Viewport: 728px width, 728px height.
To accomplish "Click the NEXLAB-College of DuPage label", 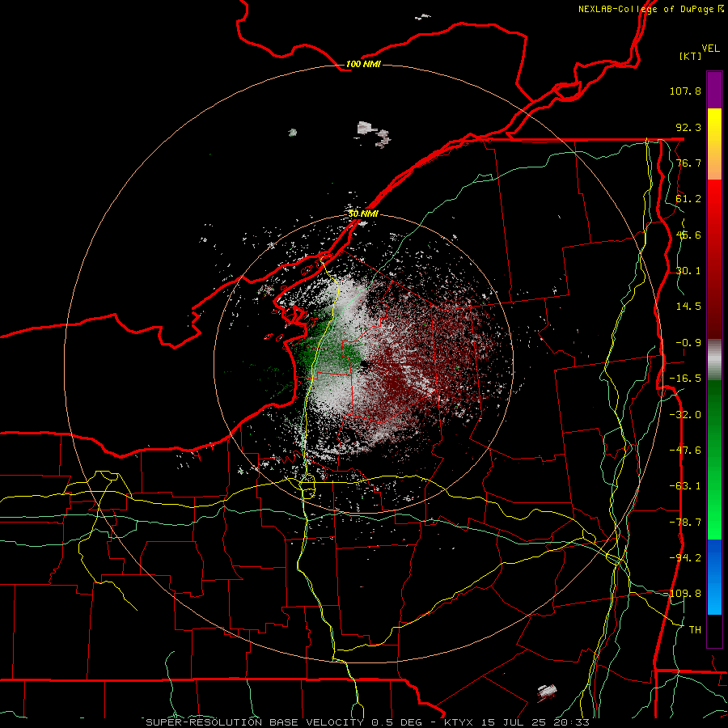I will [651, 9].
